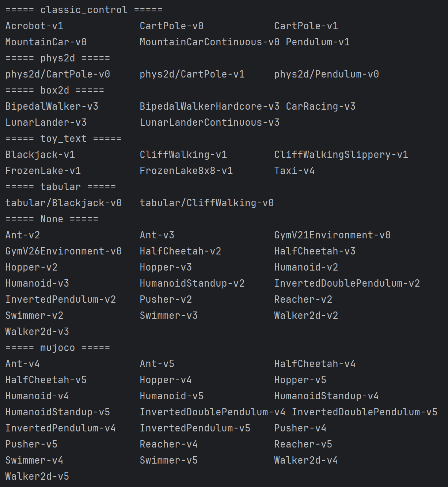Screen dimensions: 448x487
Task: Click the Walker2d-v5 entry
Action: click(37, 476)
